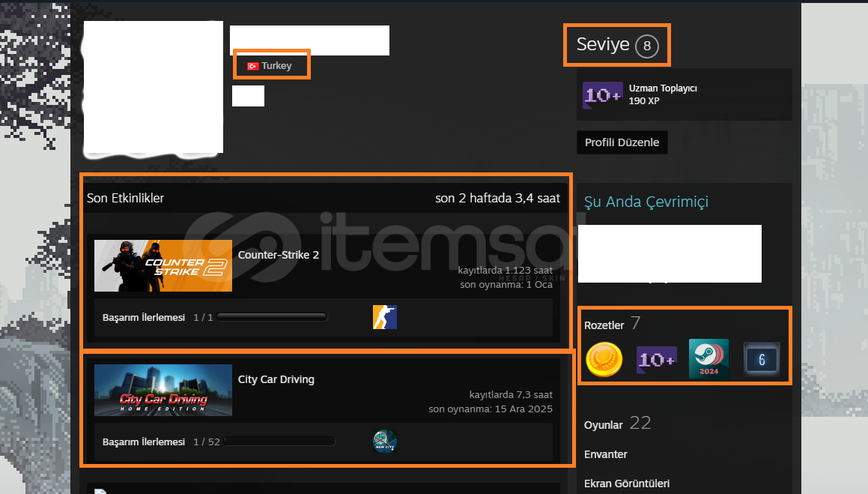Open the Counter-Strike 2 game banner
This screenshot has height=494, width=868.
(163, 266)
